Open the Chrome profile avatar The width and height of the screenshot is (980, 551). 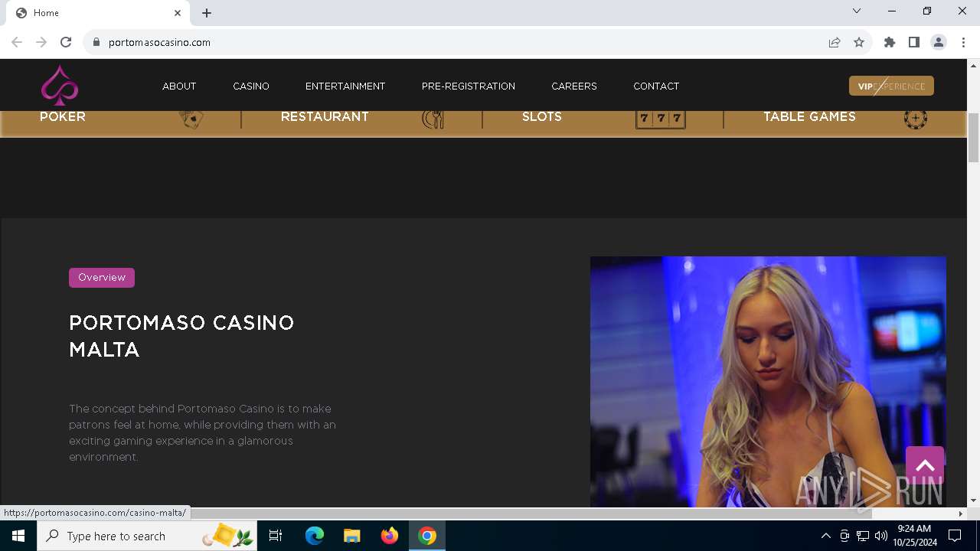(x=939, y=42)
